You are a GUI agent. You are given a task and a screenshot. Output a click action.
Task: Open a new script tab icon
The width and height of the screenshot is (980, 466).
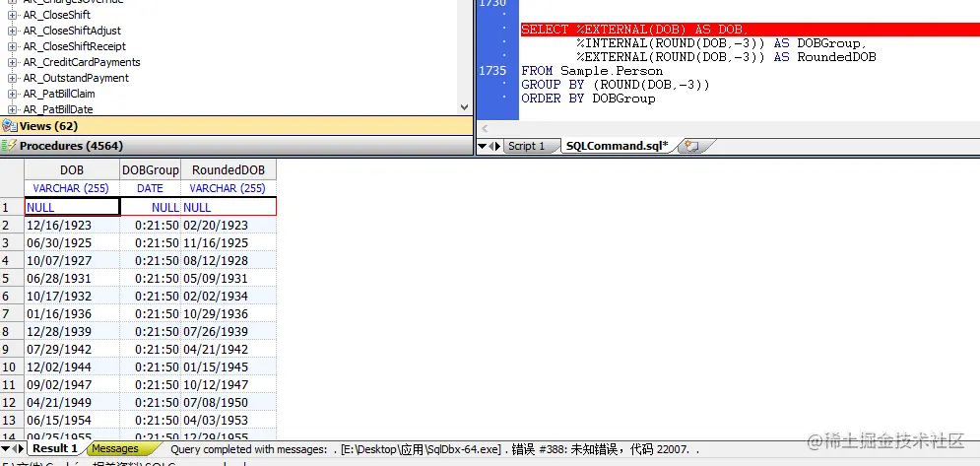pyautogui.click(x=691, y=147)
